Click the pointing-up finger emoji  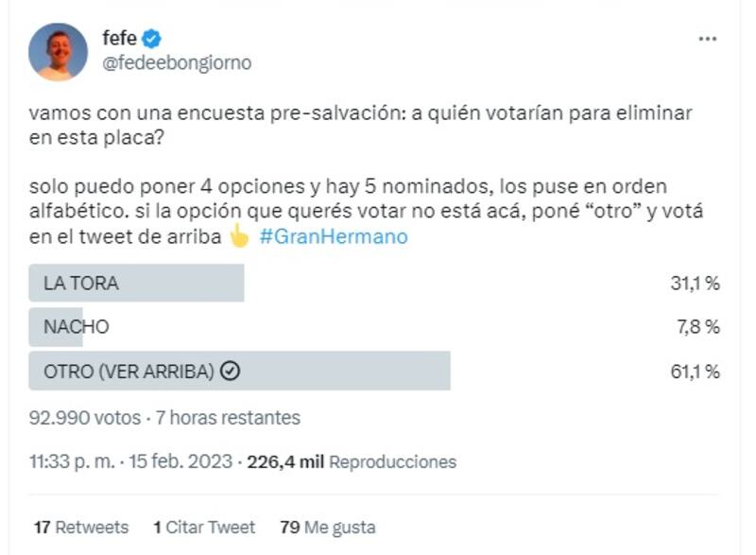point(239,236)
